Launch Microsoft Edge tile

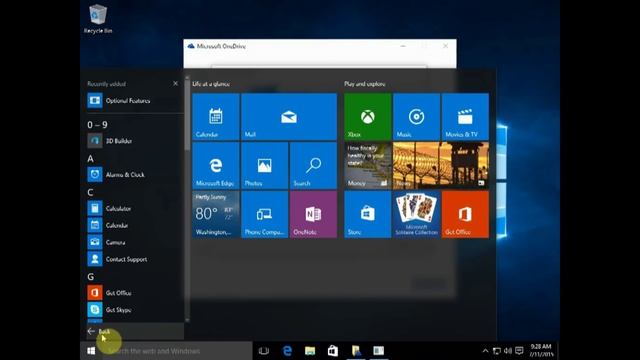(216, 166)
